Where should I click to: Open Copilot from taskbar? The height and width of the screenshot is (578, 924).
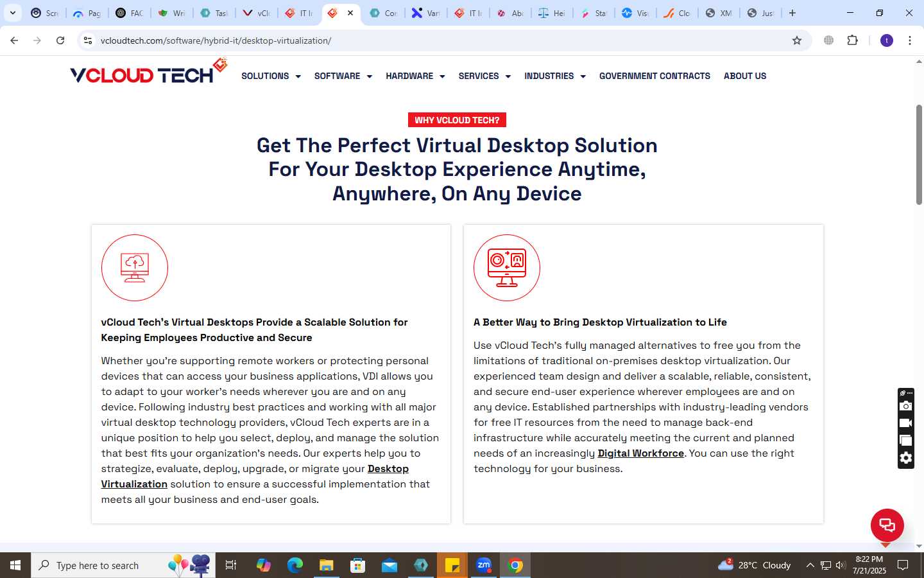pyautogui.click(x=264, y=565)
